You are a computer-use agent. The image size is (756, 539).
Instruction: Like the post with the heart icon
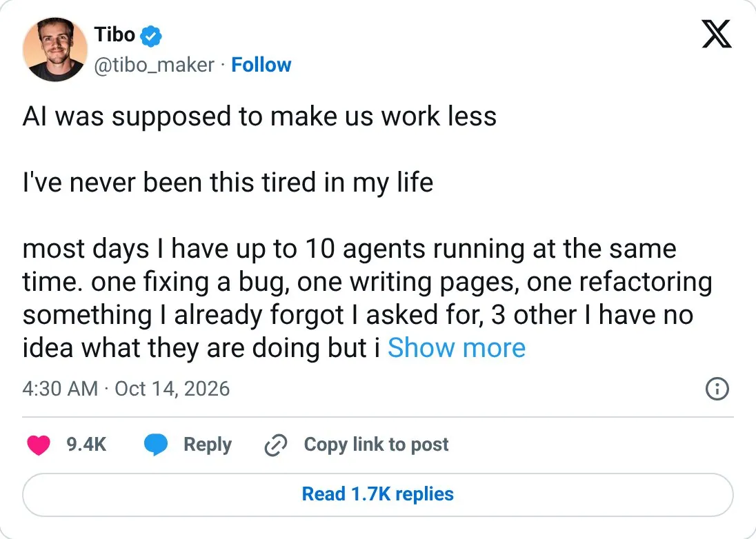click(39, 445)
